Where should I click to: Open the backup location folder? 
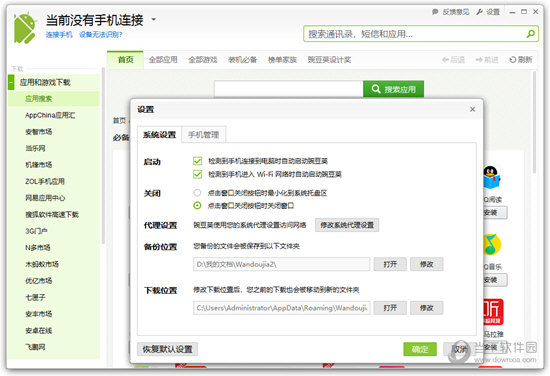tap(390, 264)
